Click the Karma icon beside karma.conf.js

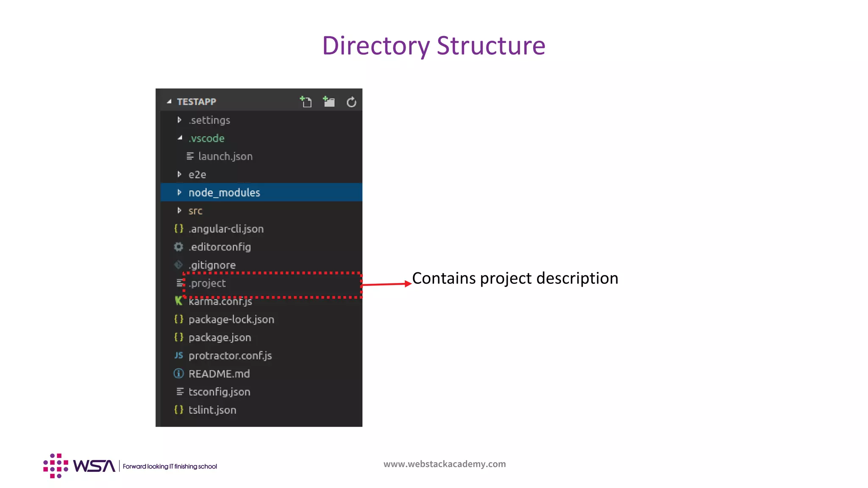(178, 301)
